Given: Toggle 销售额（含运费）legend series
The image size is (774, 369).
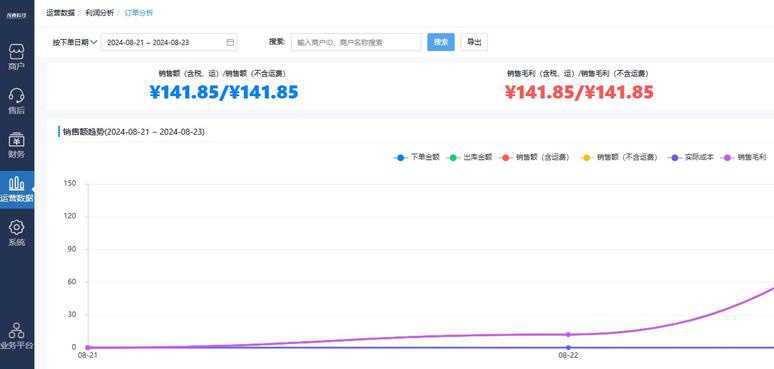Looking at the screenshot, I should (x=535, y=157).
